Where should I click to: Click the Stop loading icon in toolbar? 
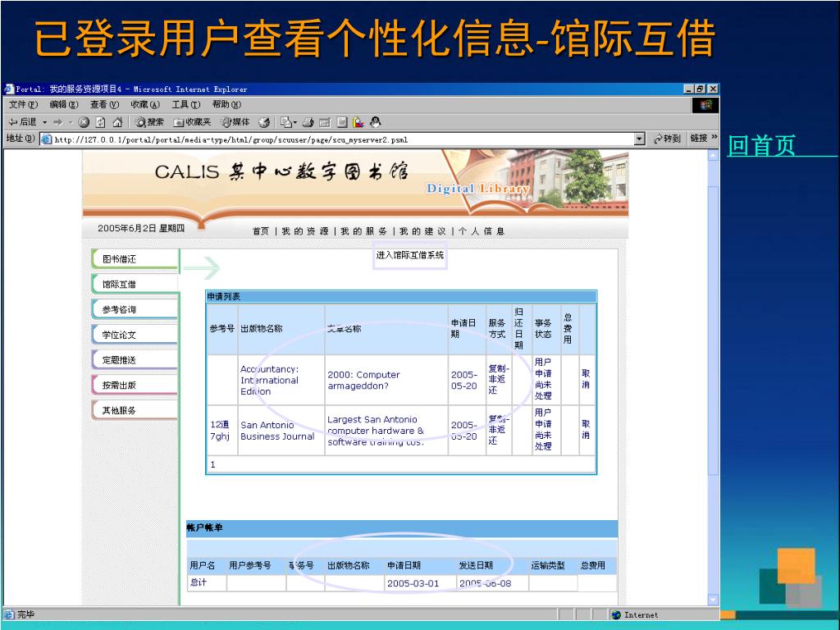(x=84, y=122)
